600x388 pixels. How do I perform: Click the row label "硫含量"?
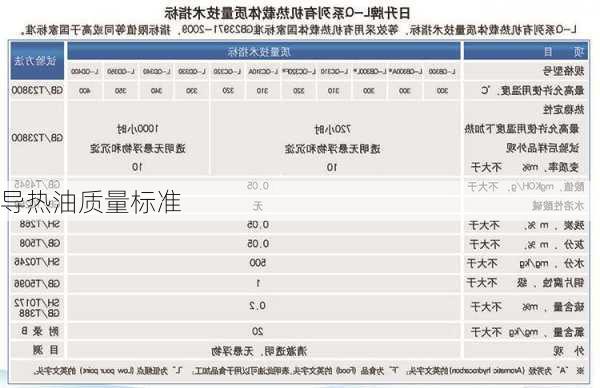(x=569, y=306)
